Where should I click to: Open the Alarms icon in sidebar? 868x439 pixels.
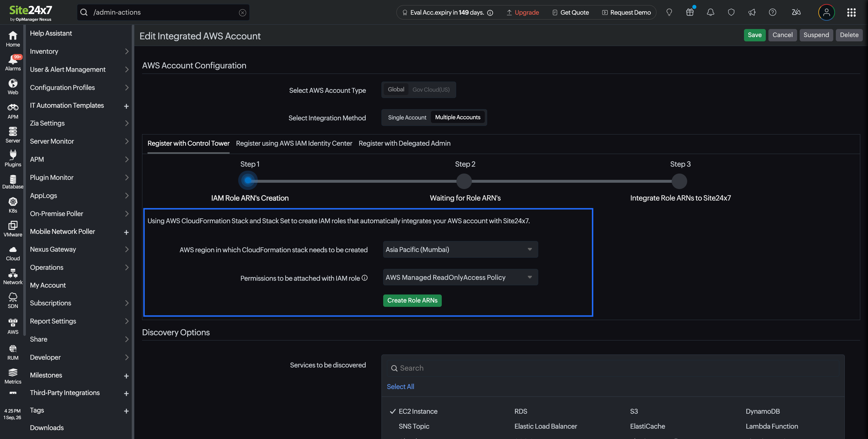(x=13, y=63)
